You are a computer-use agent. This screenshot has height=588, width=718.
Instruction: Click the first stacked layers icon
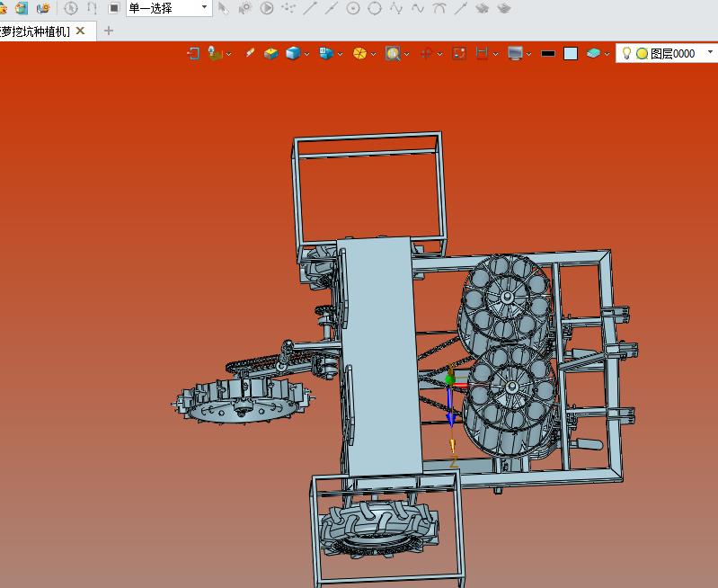tap(483, 8)
